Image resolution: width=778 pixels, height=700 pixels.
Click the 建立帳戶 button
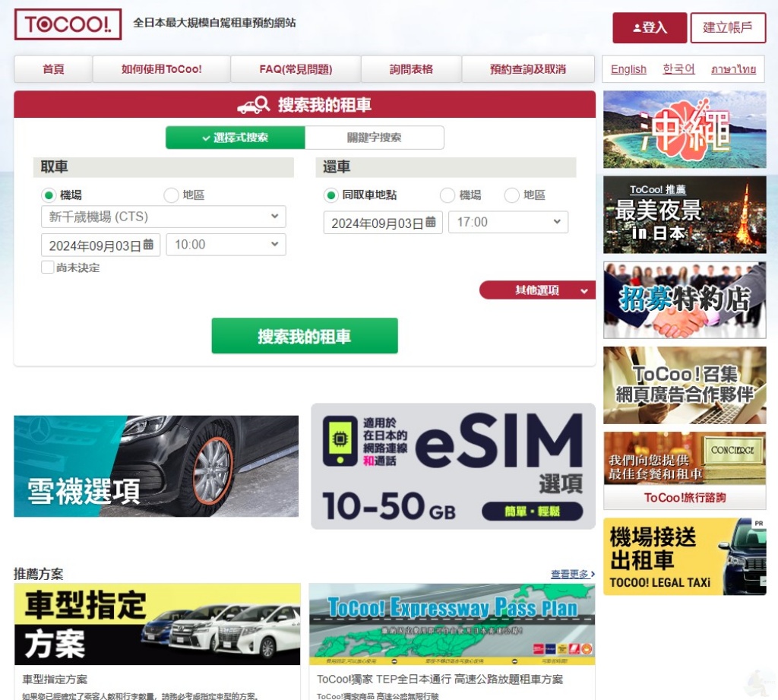tap(728, 28)
